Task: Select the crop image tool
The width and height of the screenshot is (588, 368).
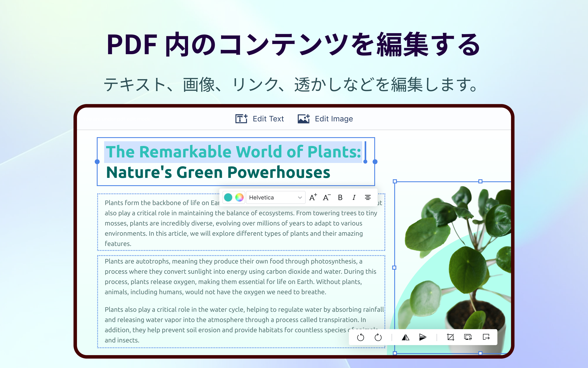Action: pyautogui.click(x=450, y=337)
